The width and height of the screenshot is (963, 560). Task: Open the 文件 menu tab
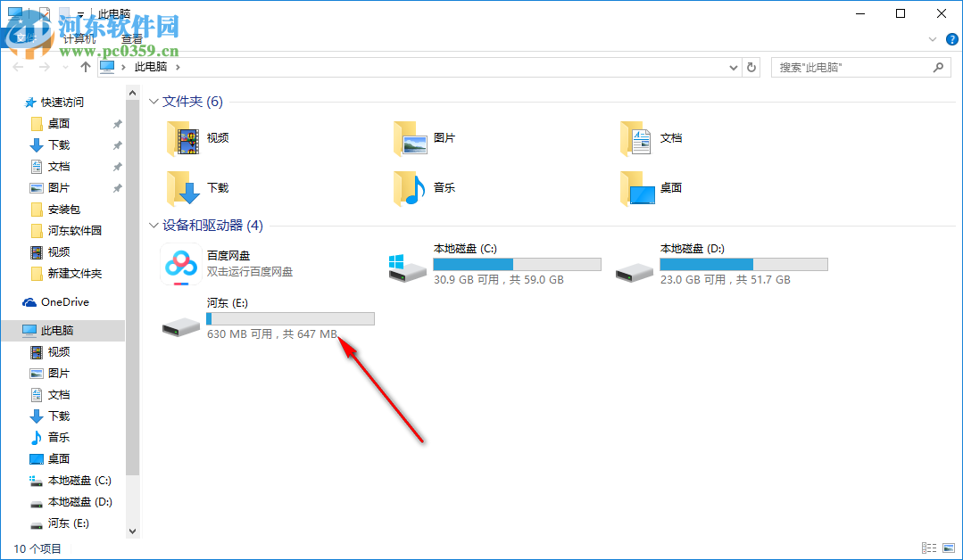[x=27, y=39]
